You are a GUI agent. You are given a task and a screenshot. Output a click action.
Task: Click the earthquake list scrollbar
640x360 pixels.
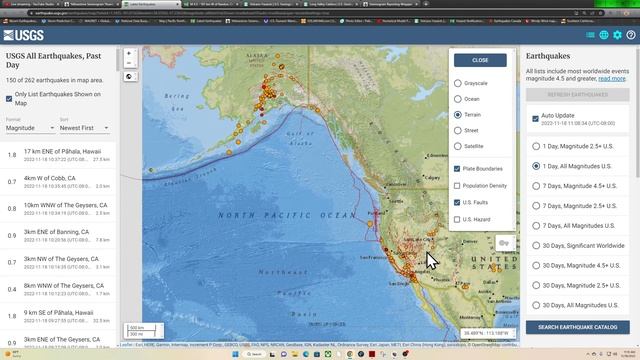(118, 60)
